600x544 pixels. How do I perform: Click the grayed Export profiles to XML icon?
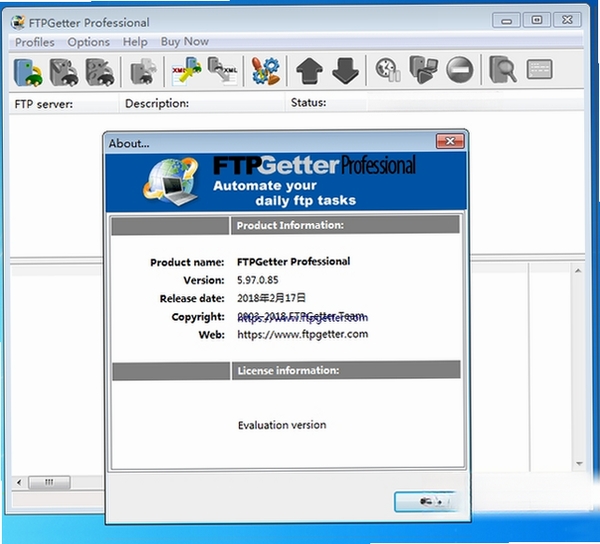pyautogui.click(x=223, y=71)
